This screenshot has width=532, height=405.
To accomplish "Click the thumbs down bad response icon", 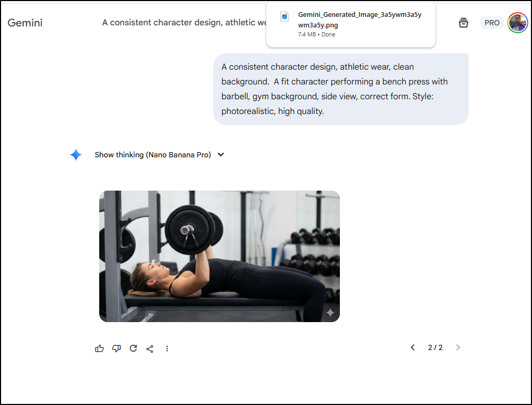I will tap(116, 349).
